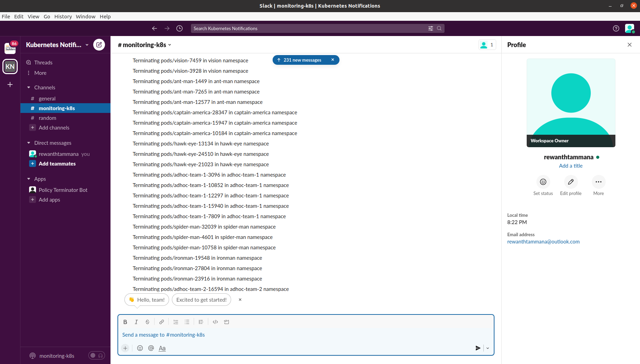
Task: Open the Edit menu
Action: [x=19, y=16]
